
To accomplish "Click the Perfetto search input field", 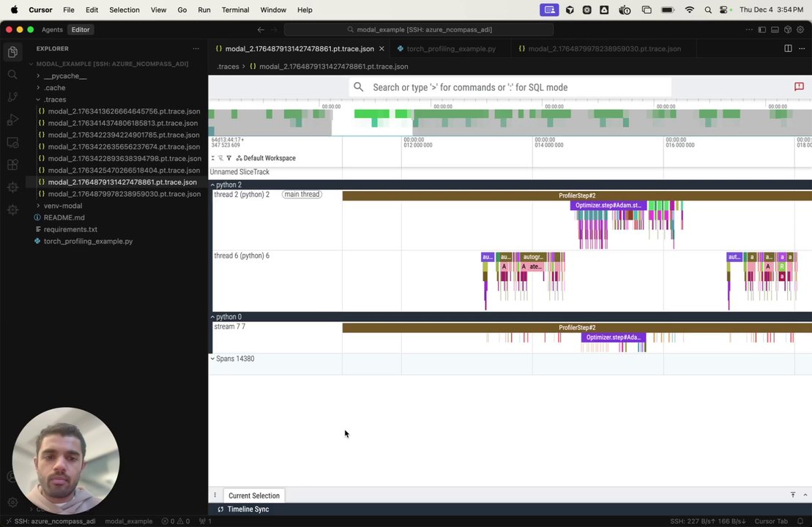I will click(x=510, y=87).
